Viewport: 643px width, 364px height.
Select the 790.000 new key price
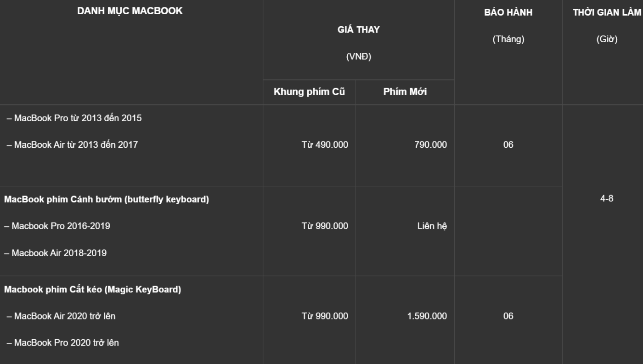click(x=430, y=145)
